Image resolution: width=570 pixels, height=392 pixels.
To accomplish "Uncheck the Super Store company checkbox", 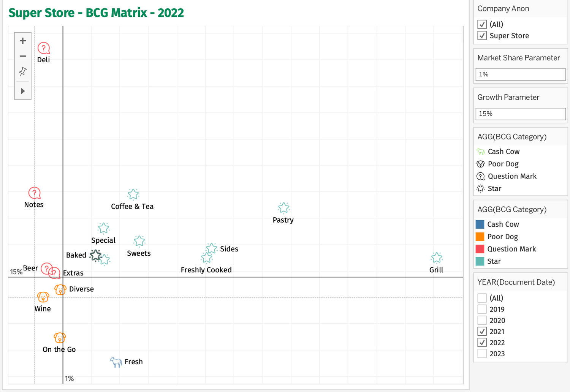I will tap(482, 36).
